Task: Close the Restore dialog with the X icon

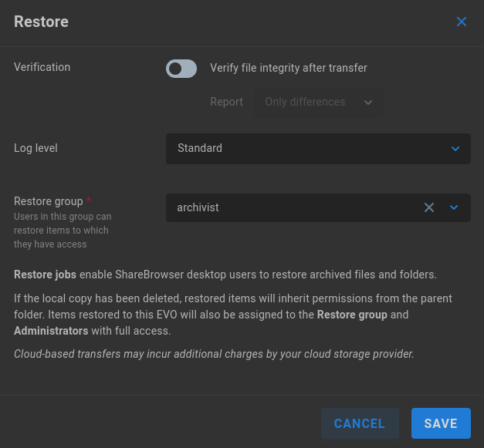Action: (x=461, y=22)
